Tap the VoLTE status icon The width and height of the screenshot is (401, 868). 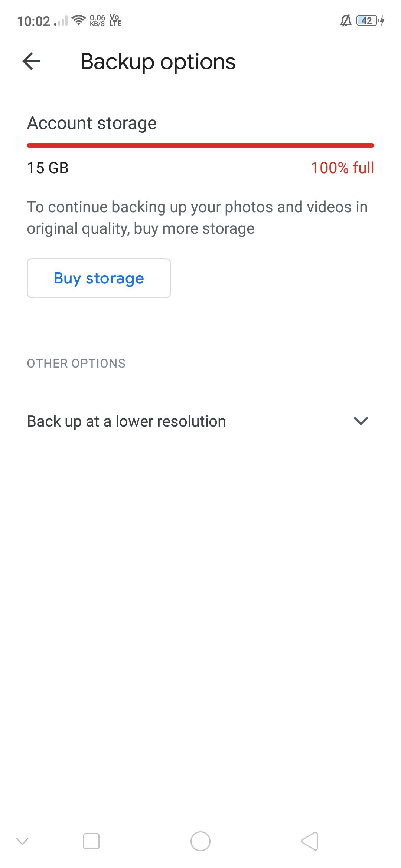[115, 20]
